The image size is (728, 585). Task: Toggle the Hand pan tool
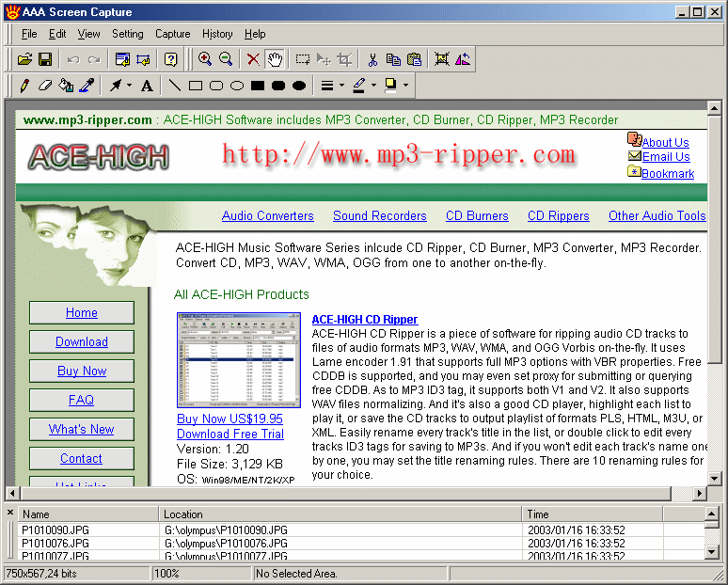point(275,59)
